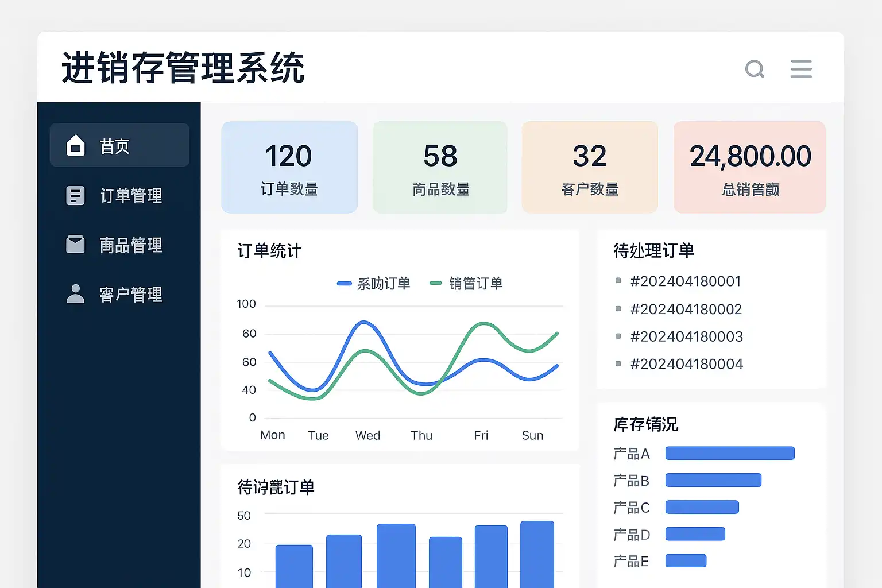Open pending order #202404180004

(x=687, y=364)
